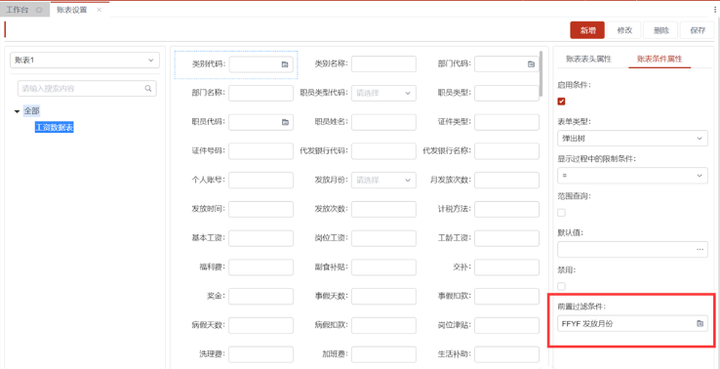Click the 副食补贴 input field
This screenshot has width=720, height=369.
(384, 267)
